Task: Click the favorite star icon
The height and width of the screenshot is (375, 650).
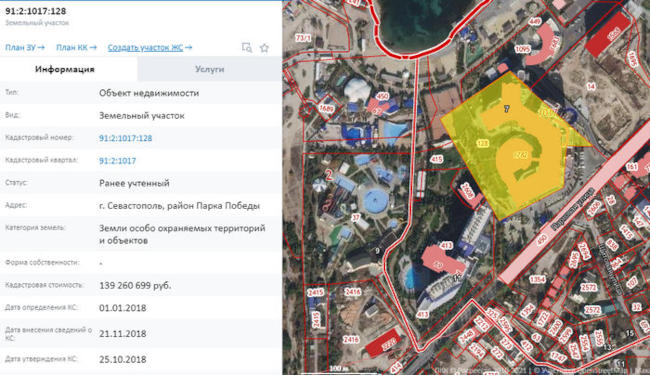Action: pos(264,48)
